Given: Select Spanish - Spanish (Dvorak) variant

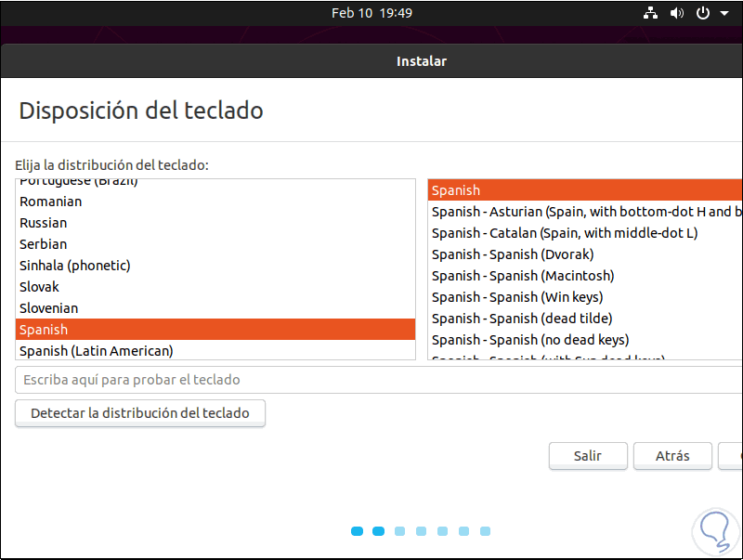Looking at the screenshot, I should pyautogui.click(x=513, y=254).
